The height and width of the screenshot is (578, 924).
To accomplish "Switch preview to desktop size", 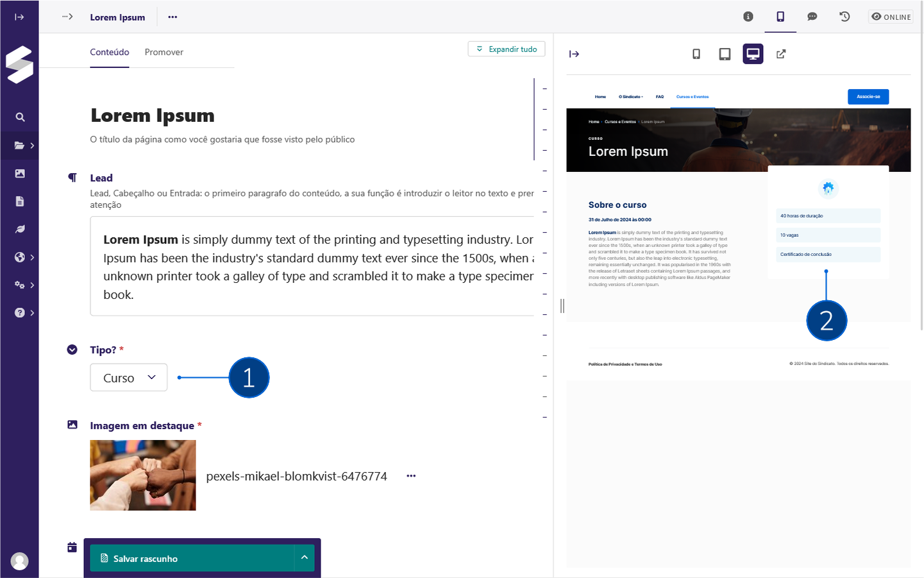I will 753,55.
